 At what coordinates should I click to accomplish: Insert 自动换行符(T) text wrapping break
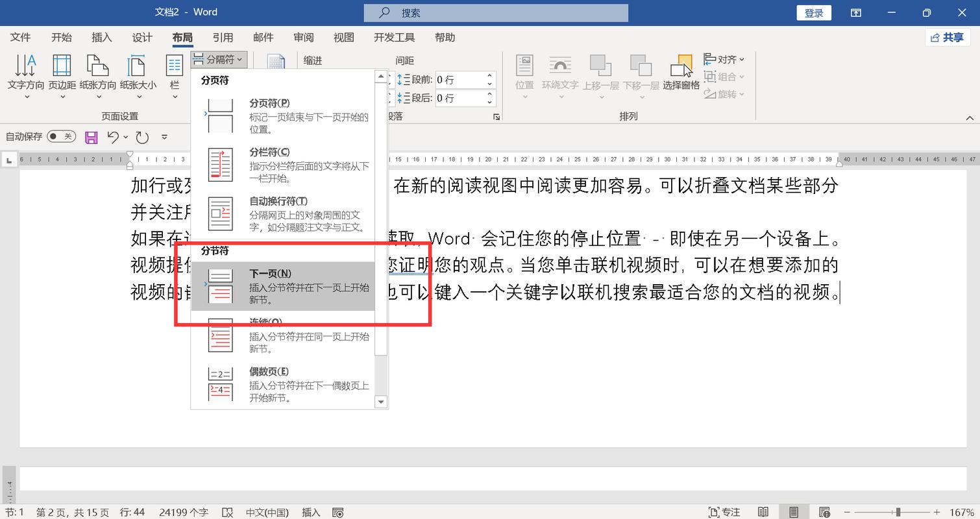pyautogui.click(x=283, y=214)
